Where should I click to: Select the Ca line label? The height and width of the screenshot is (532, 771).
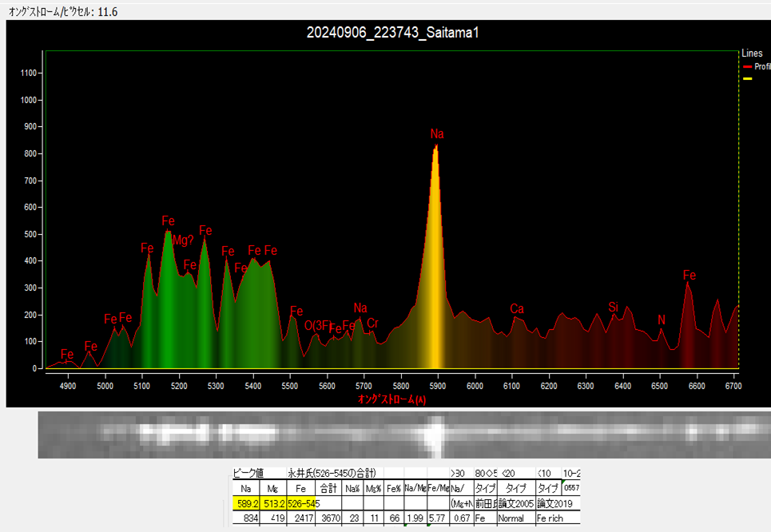517,309
